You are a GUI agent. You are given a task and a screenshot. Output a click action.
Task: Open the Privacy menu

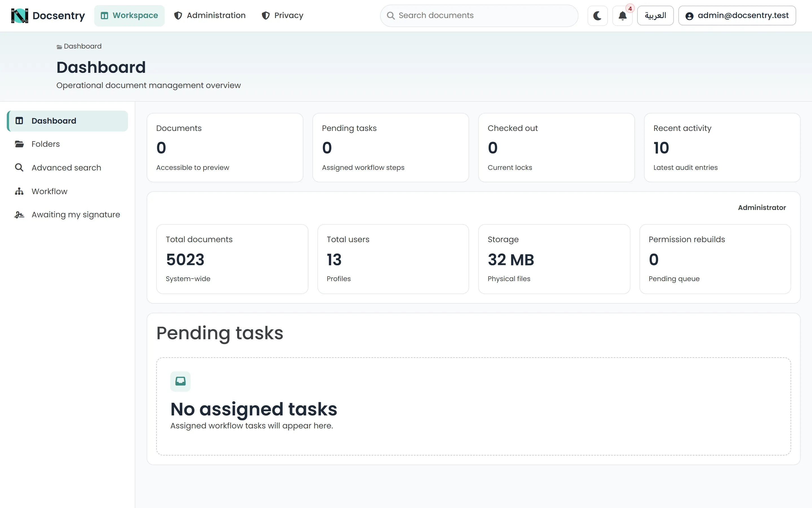tap(282, 16)
